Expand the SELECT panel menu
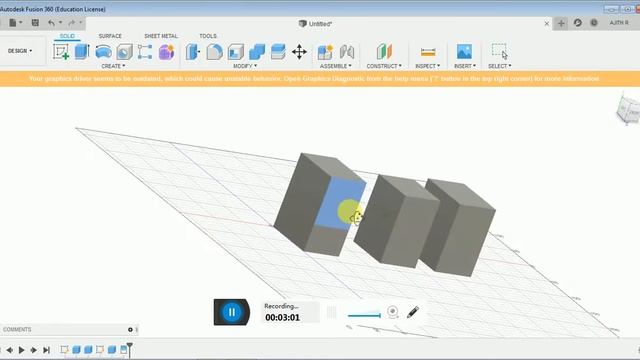640x360 pixels. point(500,66)
